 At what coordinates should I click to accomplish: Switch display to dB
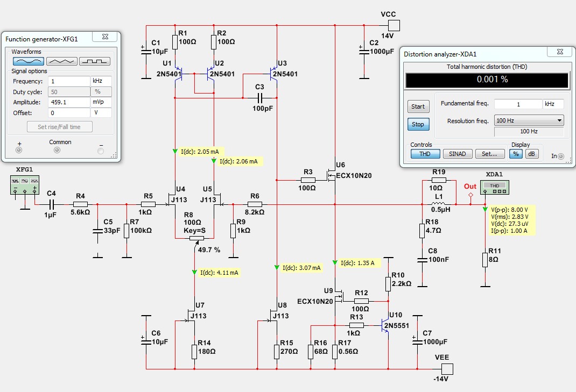click(532, 154)
